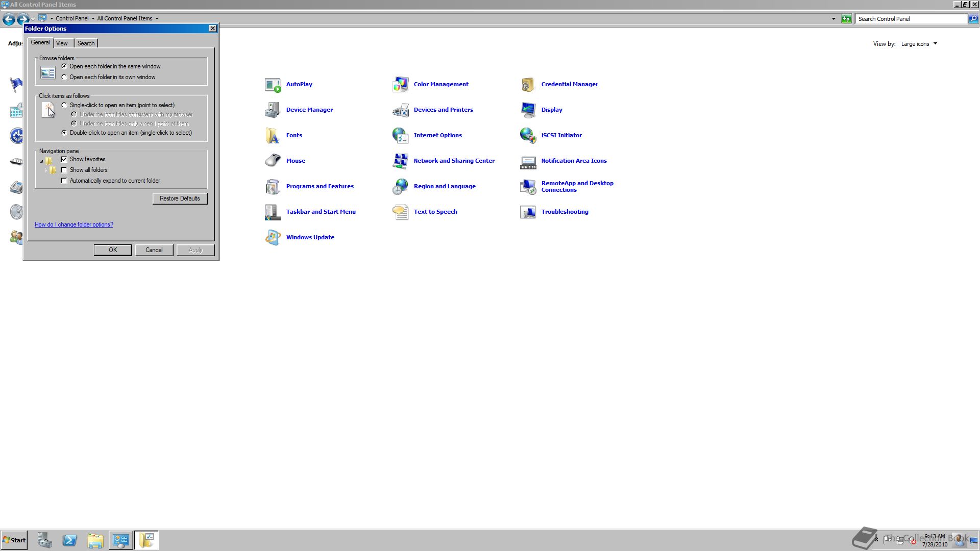Check Show all folders checkbox
Viewport: 980px width, 551px height.
[64, 170]
